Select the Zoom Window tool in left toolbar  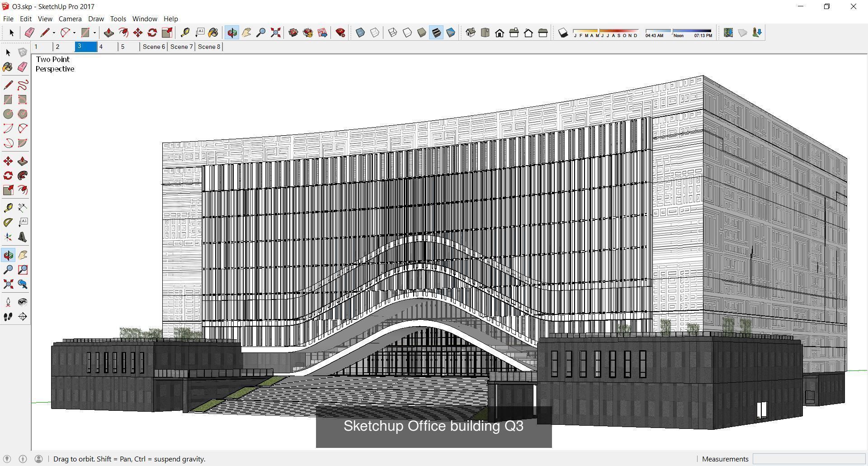coord(23,270)
